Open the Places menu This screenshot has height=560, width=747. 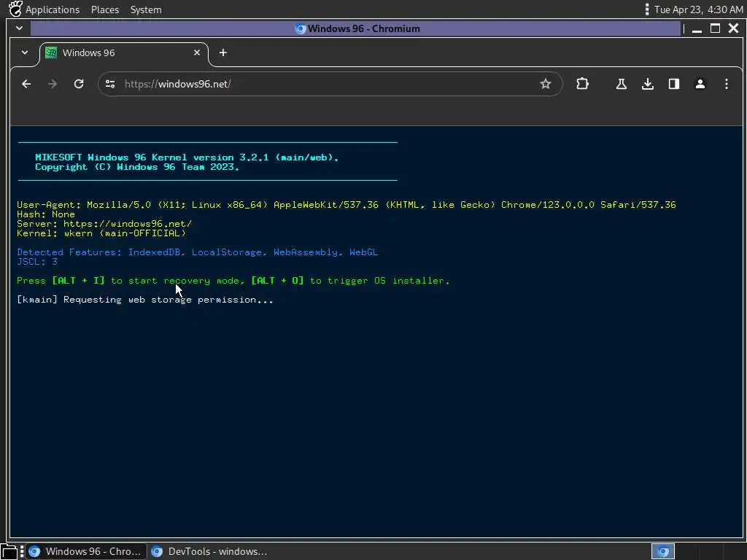105,9
